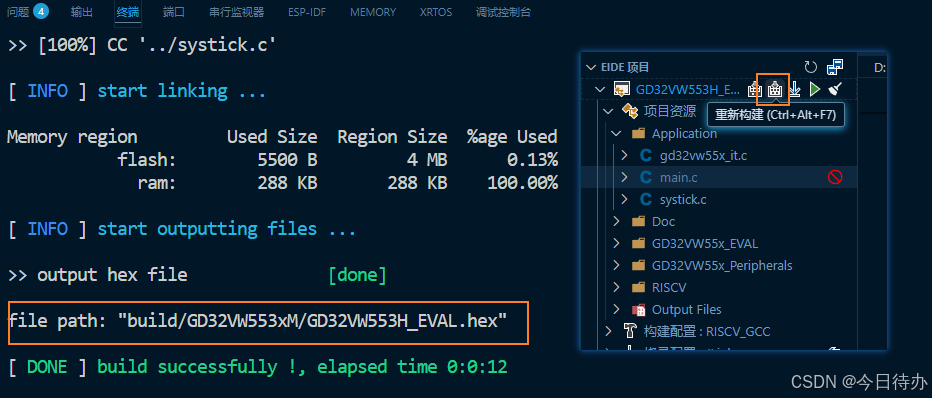Expand the GD32VW55x_EVAL folder
932x398 pixels.
[616, 244]
